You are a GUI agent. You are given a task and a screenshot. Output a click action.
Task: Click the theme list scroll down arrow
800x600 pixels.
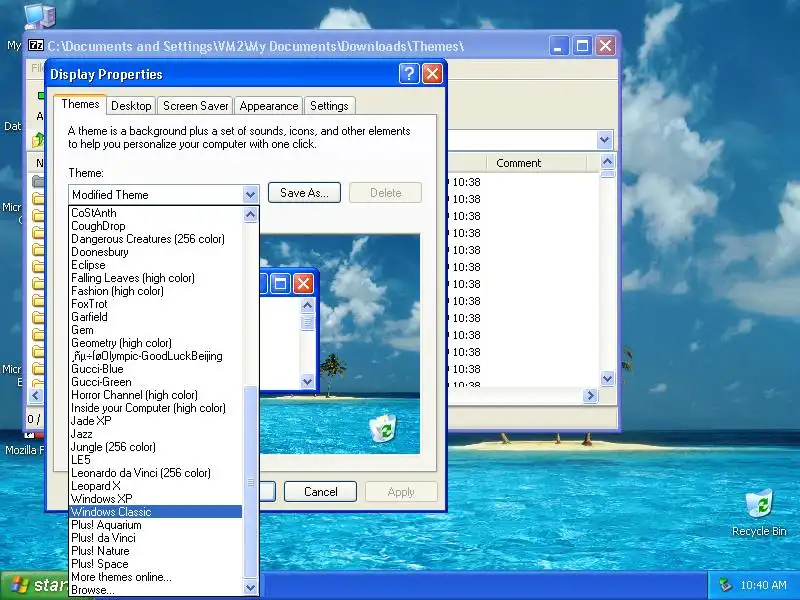click(250, 587)
